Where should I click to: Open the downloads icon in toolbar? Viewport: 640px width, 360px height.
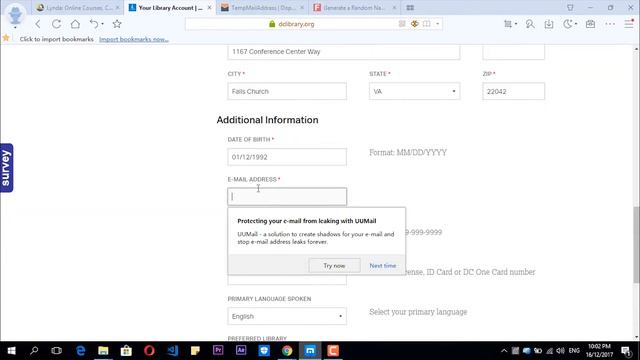[549, 24]
